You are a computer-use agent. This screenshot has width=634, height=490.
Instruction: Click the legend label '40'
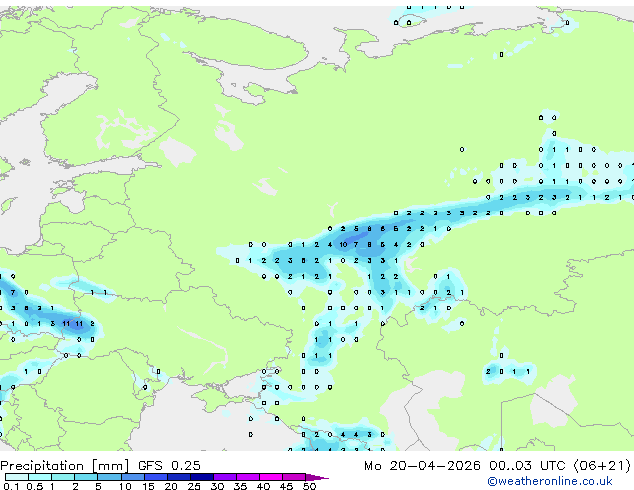[x=263, y=486]
